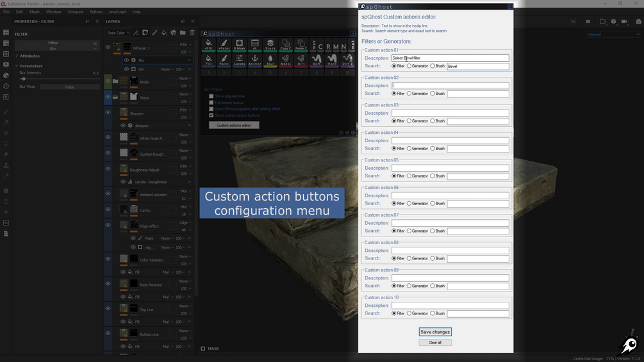Select Generator radio for Custom action 02

pos(409,94)
